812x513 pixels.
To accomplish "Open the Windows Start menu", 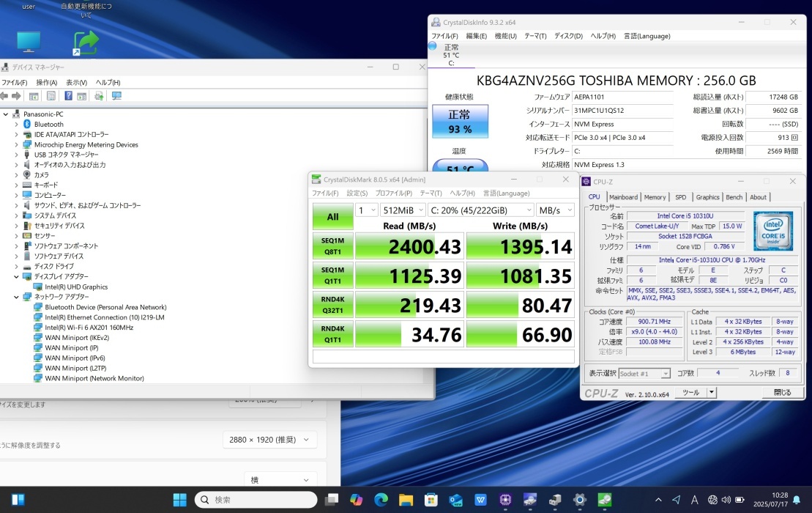I will coord(179,500).
